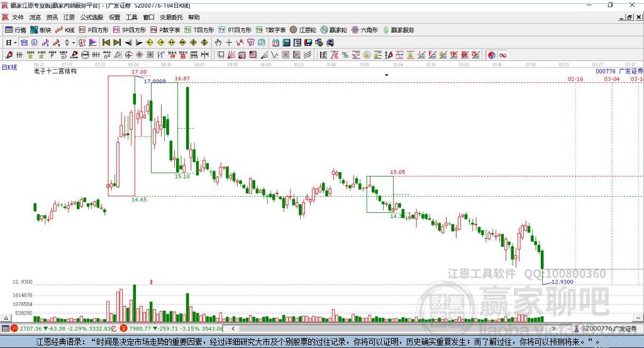Select the Gann fan lines tool
Image resolution: width=644 pixels, height=348 pixels.
pyautogui.click(x=231, y=55)
